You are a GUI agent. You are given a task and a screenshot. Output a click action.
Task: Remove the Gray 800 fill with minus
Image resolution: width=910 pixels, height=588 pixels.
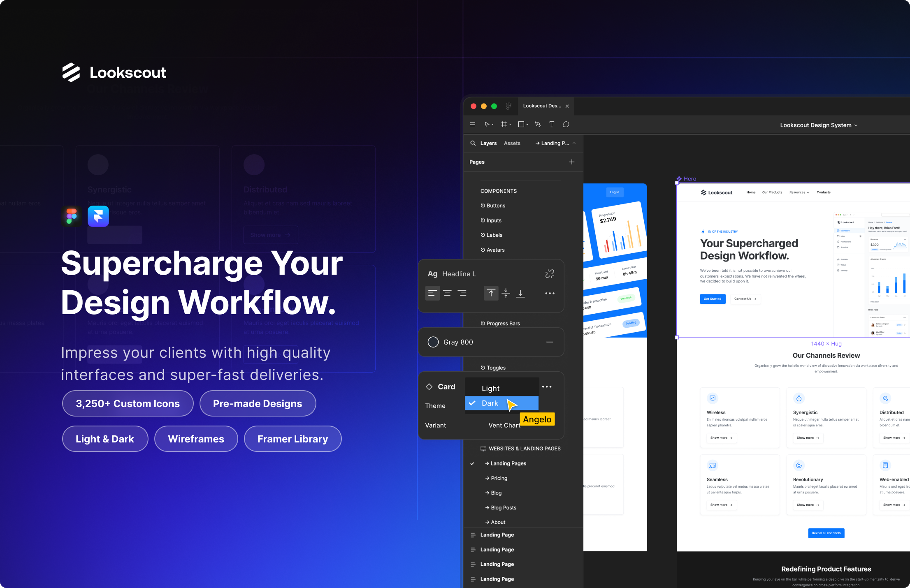[x=550, y=342]
